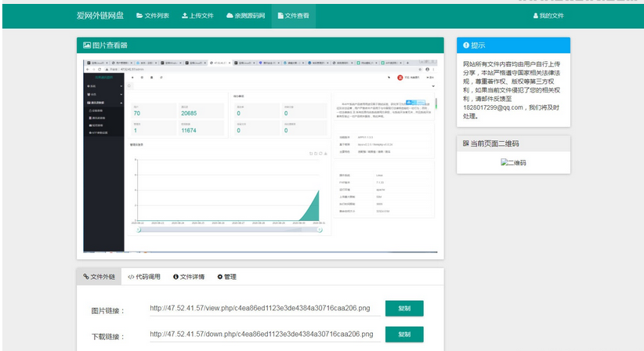Viewport: 644px width, 351px height.
Task: Click the 1828017299@qq.com email text
Action: (x=493, y=107)
